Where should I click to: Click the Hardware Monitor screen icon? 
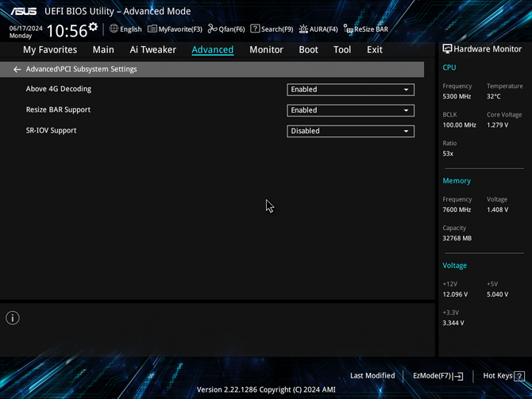(x=447, y=49)
